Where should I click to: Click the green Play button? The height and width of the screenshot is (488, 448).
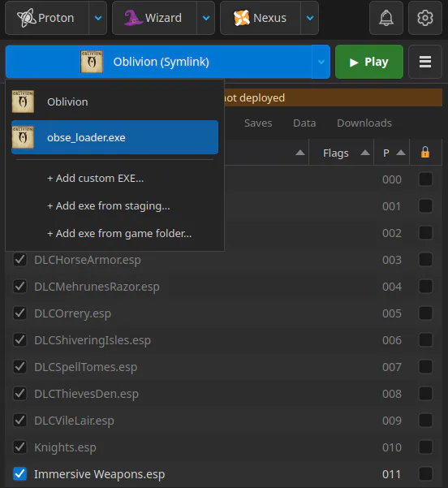click(x=369, y=62)
